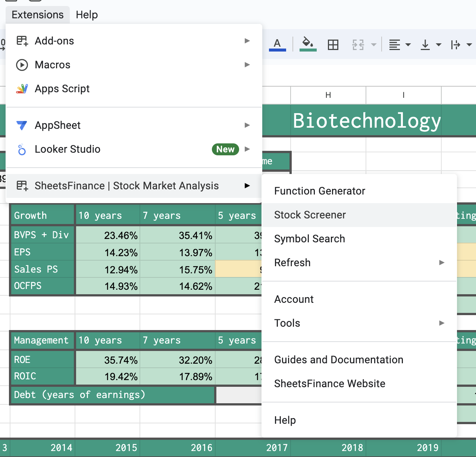The image size is (476, 457).
Task: Choose Function Generator option
Action: [x=359, y=191]
